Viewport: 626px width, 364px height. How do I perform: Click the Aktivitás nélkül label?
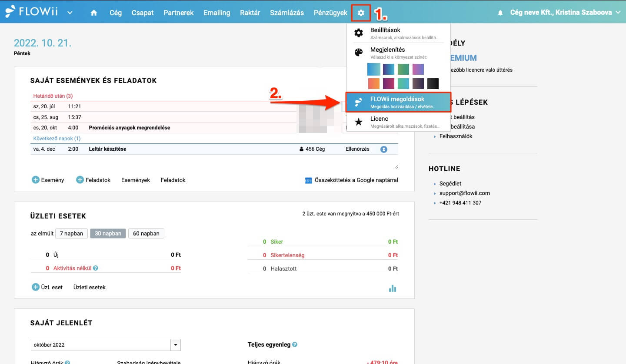click(72, 268)
